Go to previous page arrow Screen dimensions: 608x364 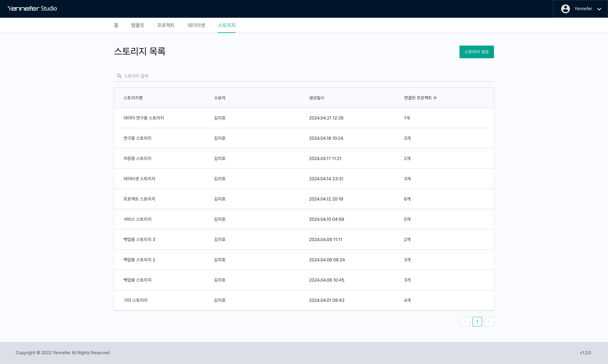click(x=465, y=322)
